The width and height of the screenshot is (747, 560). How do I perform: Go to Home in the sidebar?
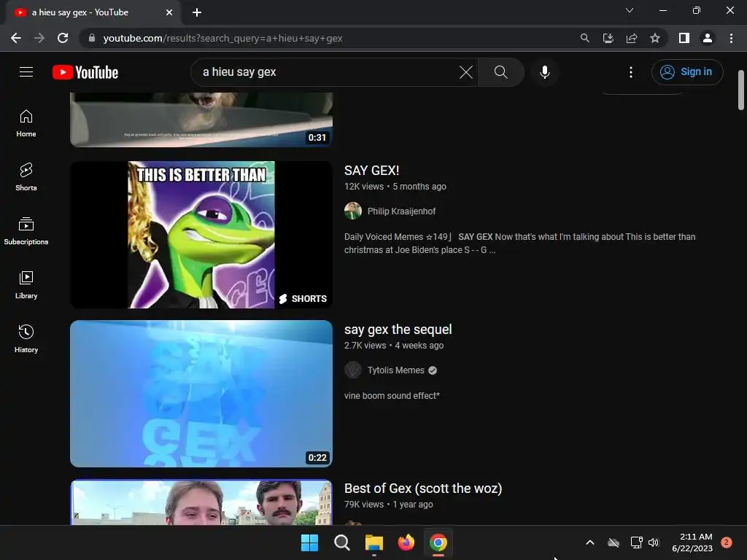coord(26,123)
